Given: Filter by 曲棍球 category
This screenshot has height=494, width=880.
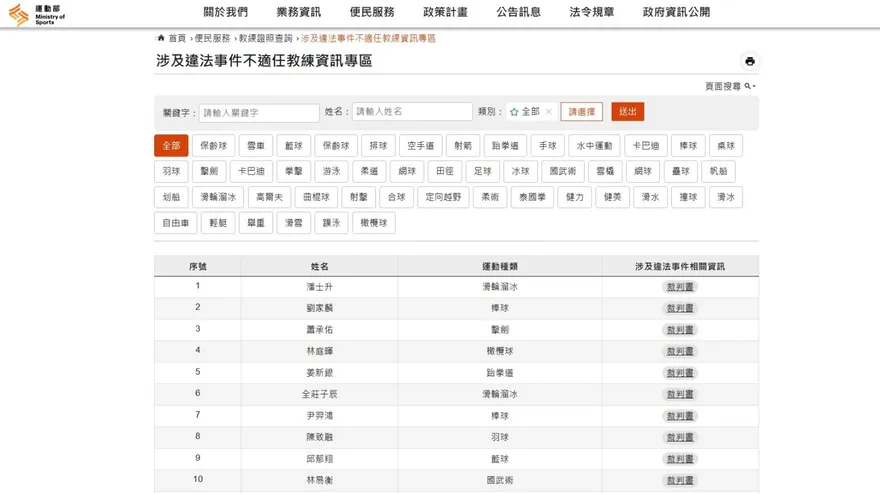Looking at the screenshot, I should point(317,197).
